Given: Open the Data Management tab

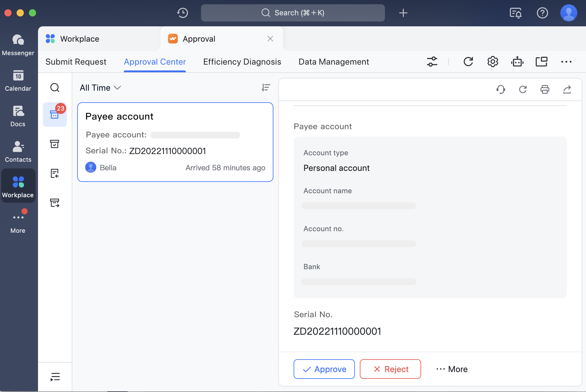Looking at the screenshot, I should (x=333, y=62).
